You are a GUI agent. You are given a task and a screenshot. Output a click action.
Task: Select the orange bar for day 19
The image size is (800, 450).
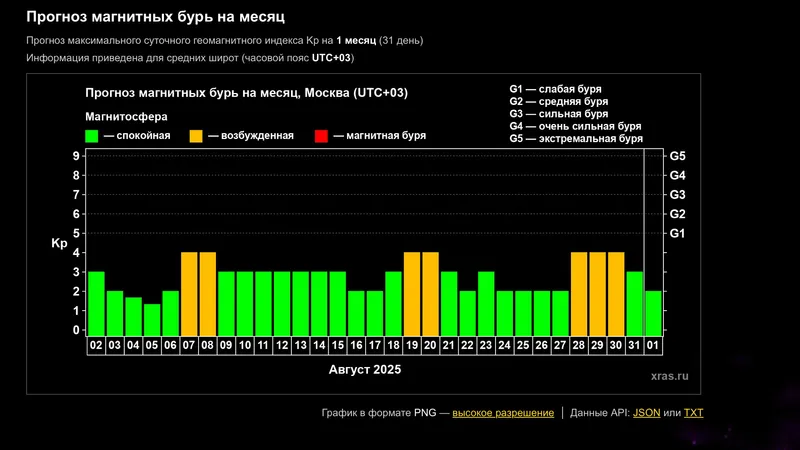tap(412, 293)
